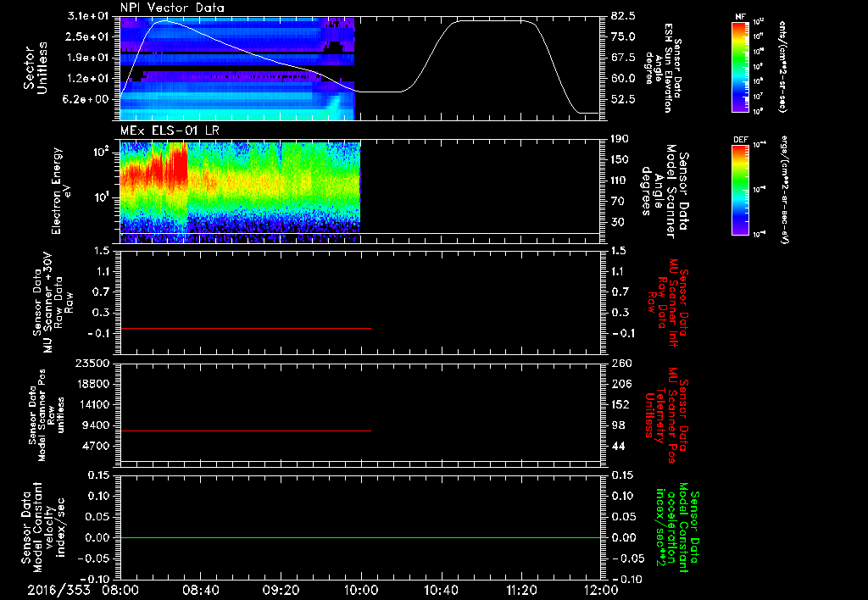The height and width of the screenshot is (600, 868).
Task: Click the 82.5 sun elevation tick label
Action: tap(623, 16)
